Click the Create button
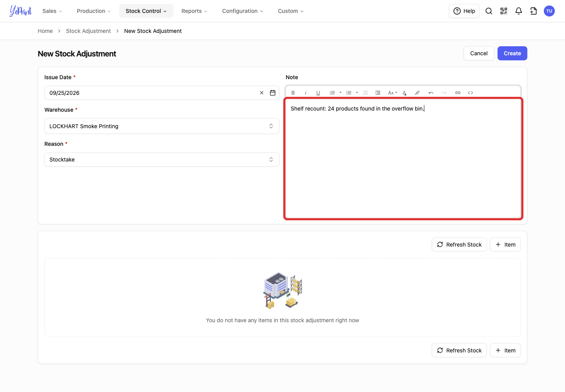Viewport: 565px width, 392px height. pos(512,53)
